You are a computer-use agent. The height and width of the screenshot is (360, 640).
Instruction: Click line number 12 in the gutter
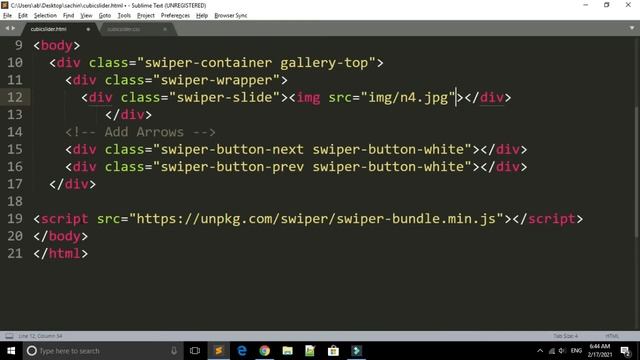[15, 97]
